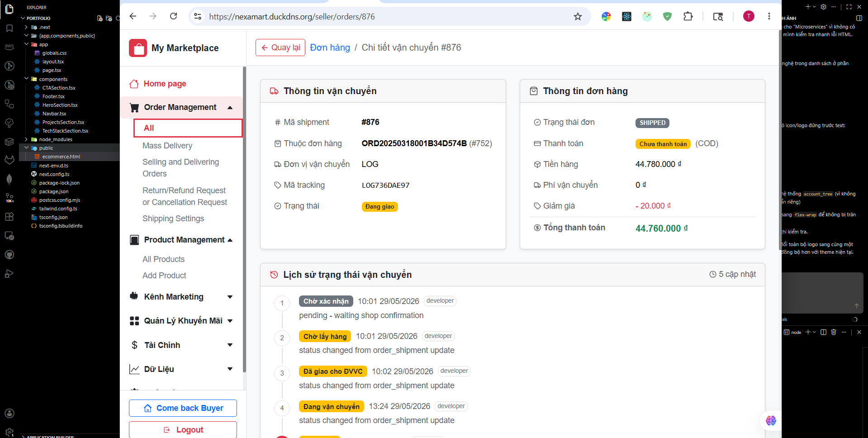Split the terminal panel in VS Code
Viewport: 868px width, 438px height.
pos(823,332)
